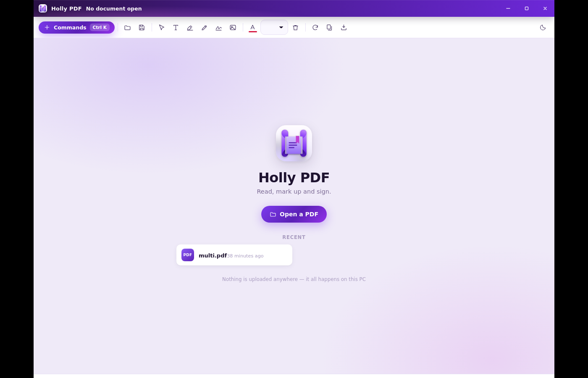Open the Commands palette button
This screenshot has height=378, width=588.
76,27
